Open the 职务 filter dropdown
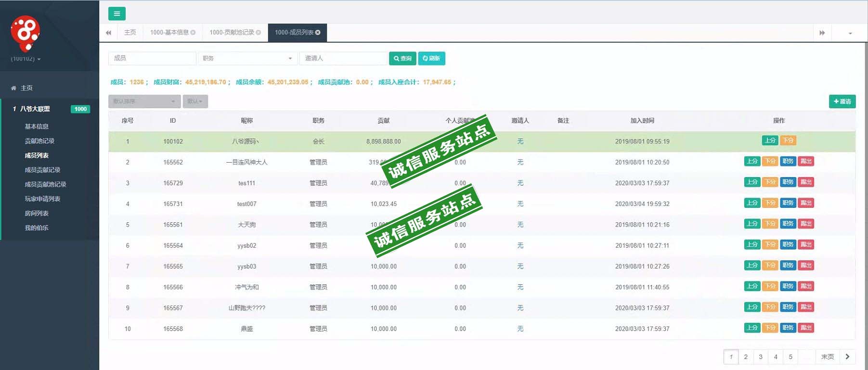 coord(247,58)
